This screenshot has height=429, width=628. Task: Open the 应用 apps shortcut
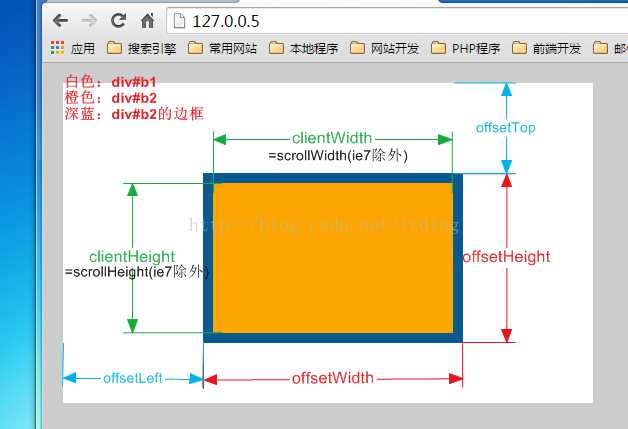[73, 48]
